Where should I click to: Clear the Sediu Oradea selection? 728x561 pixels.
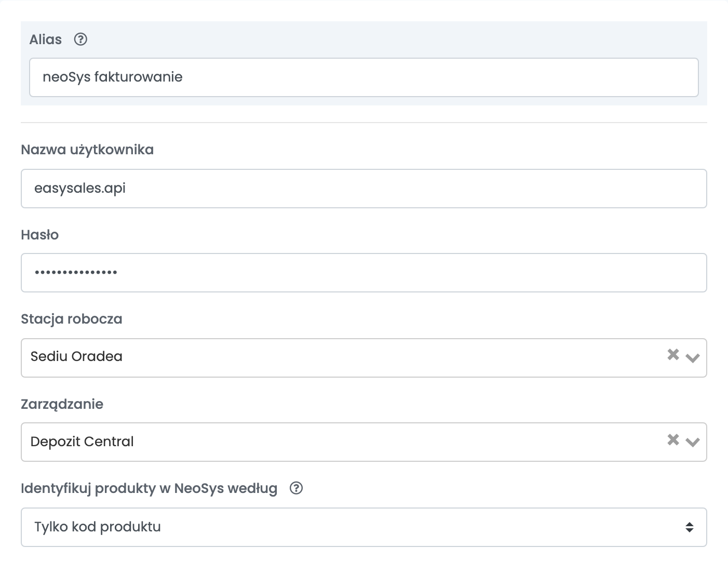(x=673, y=355)
